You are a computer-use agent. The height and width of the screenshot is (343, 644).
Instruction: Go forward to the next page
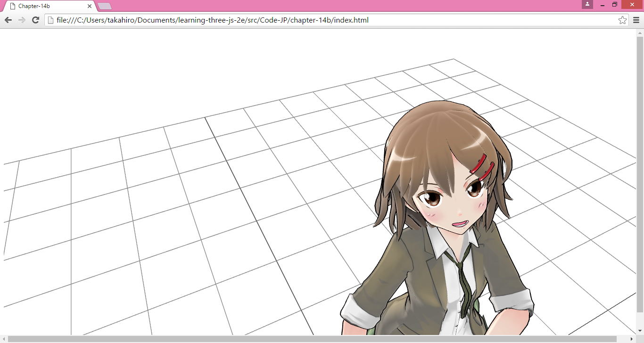(x=22, y=20)
